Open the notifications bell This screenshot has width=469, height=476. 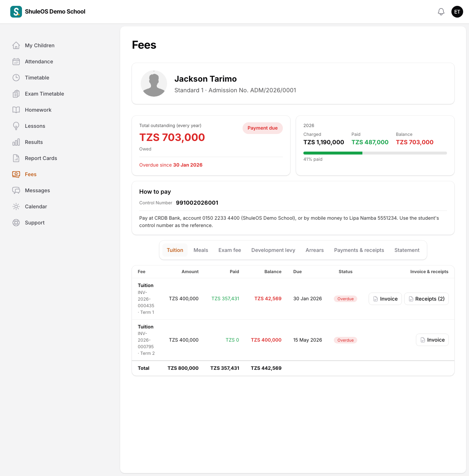click(x=441, y=12)
